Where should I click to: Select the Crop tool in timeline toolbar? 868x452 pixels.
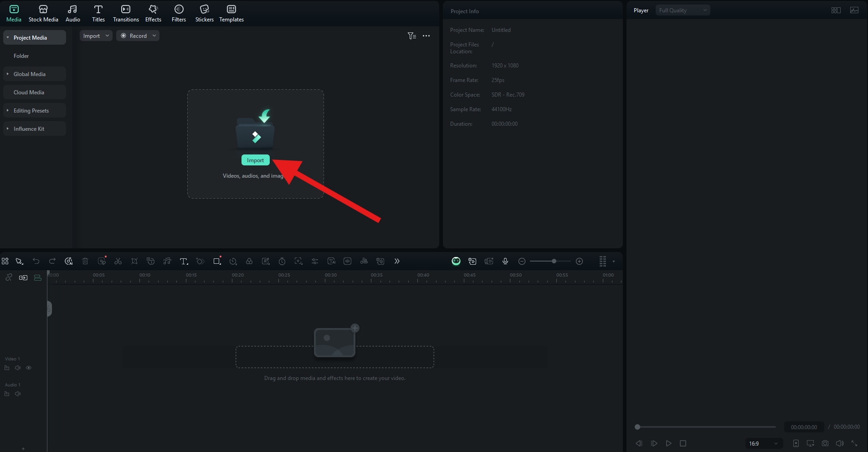pyautogui.click(x=134, y=261)
